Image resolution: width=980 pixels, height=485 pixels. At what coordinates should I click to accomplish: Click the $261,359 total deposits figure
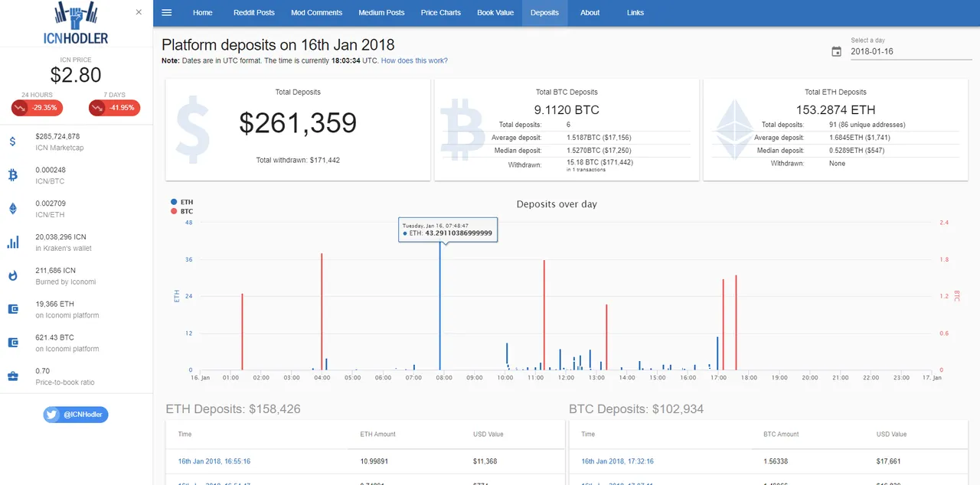[298, 123]
